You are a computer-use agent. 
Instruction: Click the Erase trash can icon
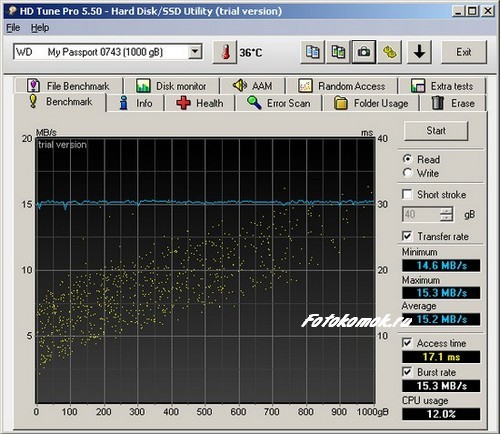[x=438, y=103]
